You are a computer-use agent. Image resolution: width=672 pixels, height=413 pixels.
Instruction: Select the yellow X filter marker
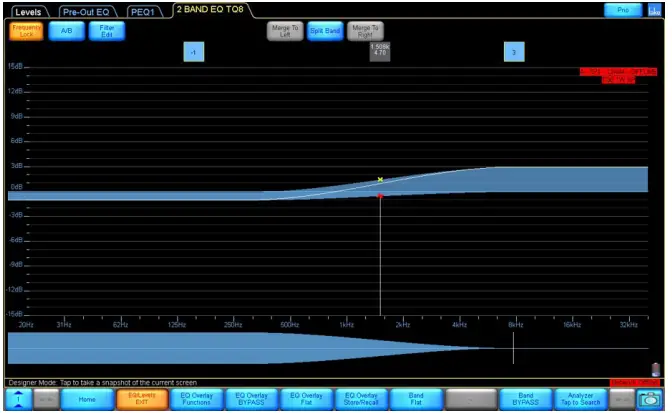pos(380,180)
